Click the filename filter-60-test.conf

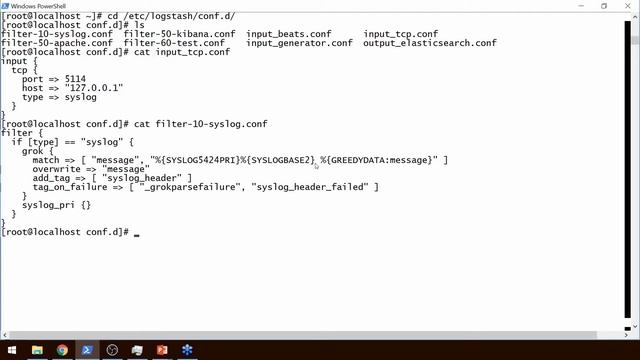click(174, 43)
